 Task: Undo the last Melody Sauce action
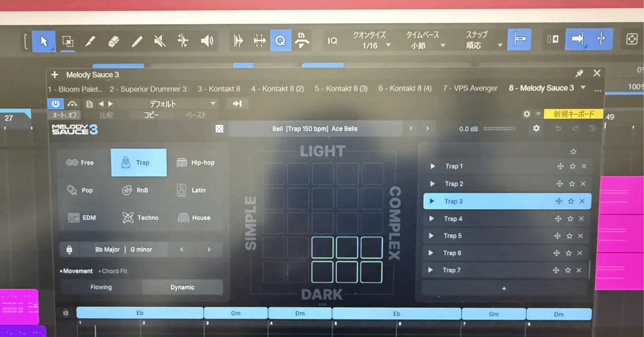(x=558, y=128)
